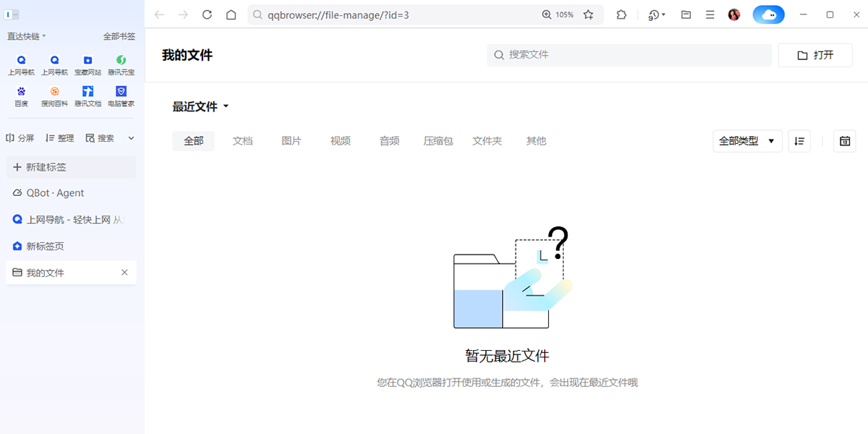Click the 整理 tabs organize button
The height and width of the screenshot is (434, 868).
click(60, 138)
